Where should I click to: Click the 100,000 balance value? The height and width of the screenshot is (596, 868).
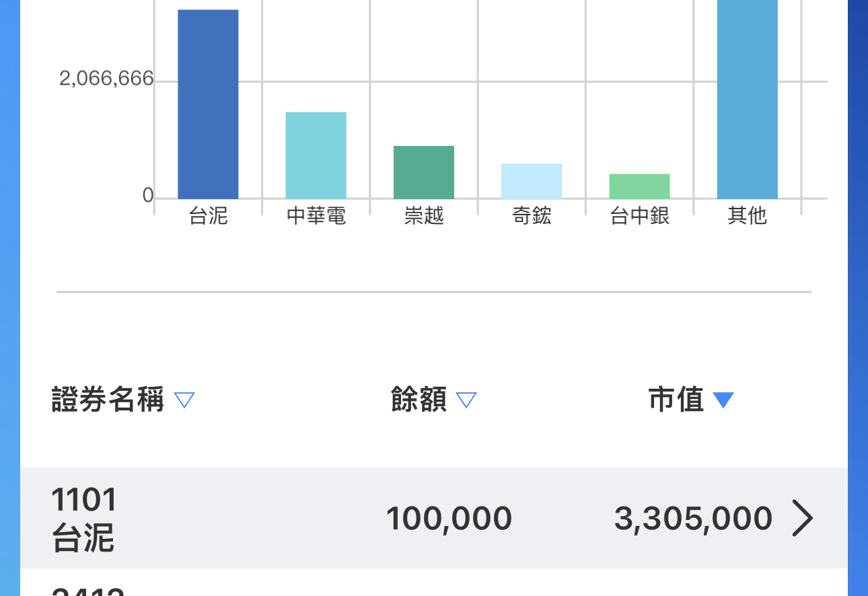tap(449, 519)
